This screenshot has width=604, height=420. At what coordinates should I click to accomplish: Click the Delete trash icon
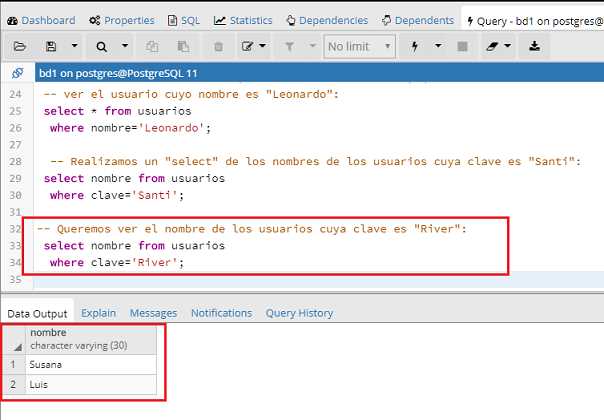point(218,47)
